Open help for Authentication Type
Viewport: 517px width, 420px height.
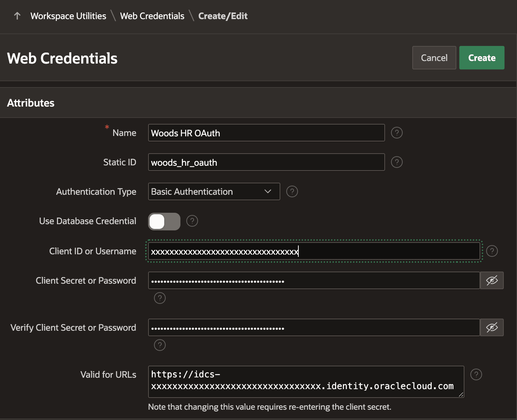click(x=292, y=191)
